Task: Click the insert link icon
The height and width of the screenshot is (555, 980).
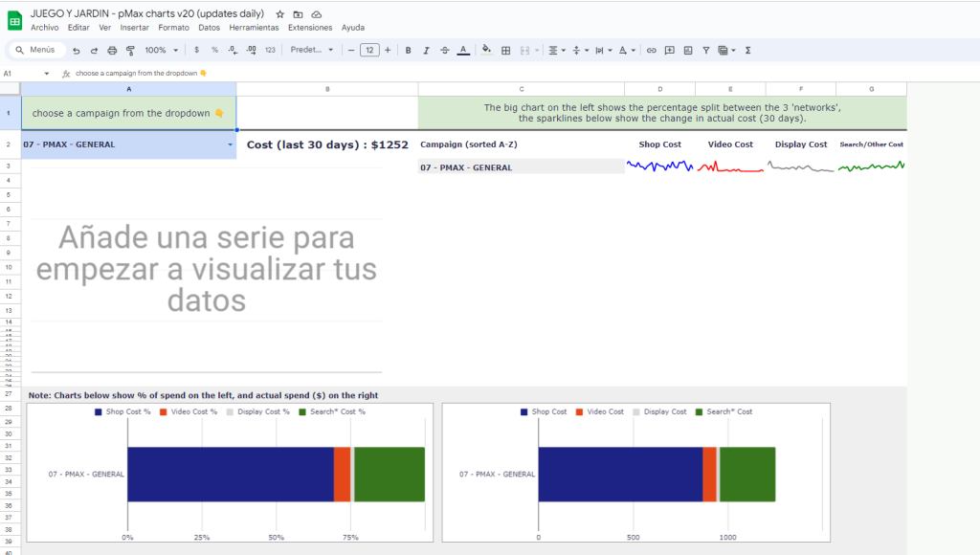Action: [652, 50]
